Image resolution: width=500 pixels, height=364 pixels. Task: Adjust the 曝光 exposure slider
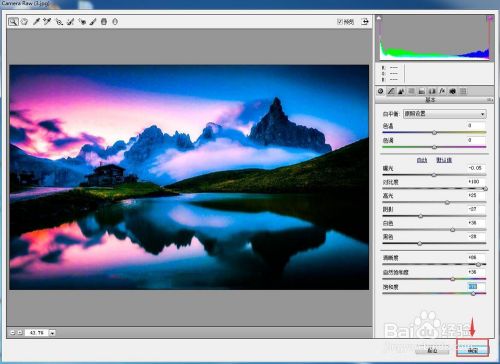[x=434, y=175]
